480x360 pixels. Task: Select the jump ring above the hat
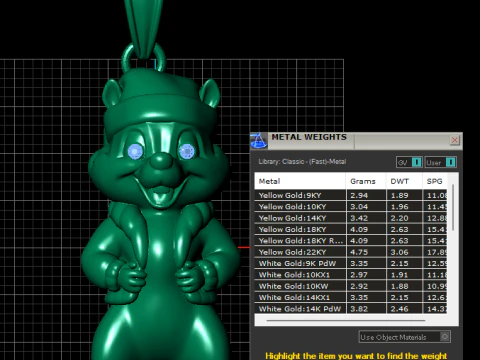(143, 57)
